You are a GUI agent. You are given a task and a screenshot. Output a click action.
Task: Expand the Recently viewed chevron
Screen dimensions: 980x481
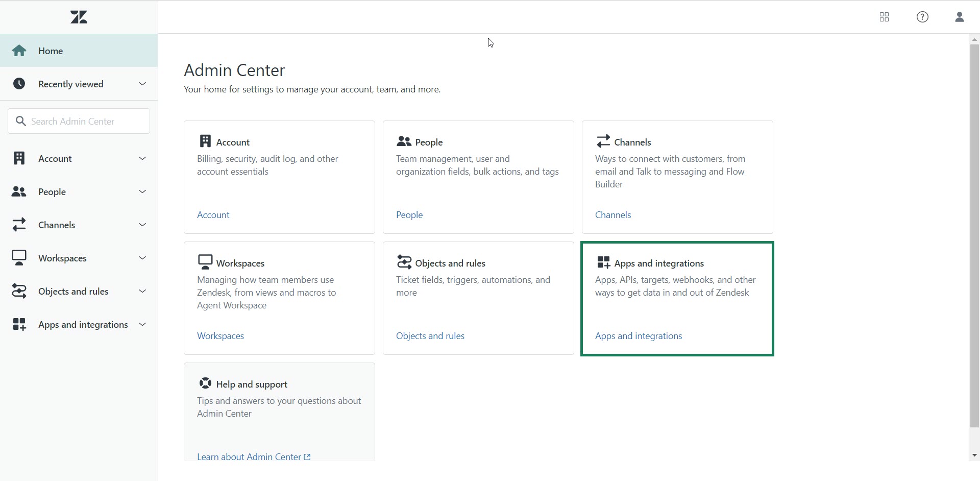coord(142,84)
